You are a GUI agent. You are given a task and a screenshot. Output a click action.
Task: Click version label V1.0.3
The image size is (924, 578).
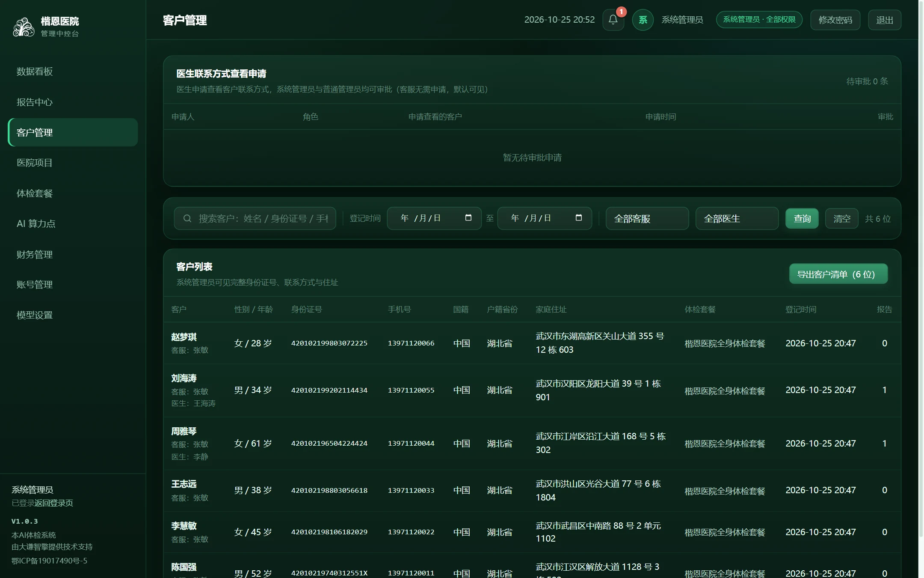(x=24, y=521)
